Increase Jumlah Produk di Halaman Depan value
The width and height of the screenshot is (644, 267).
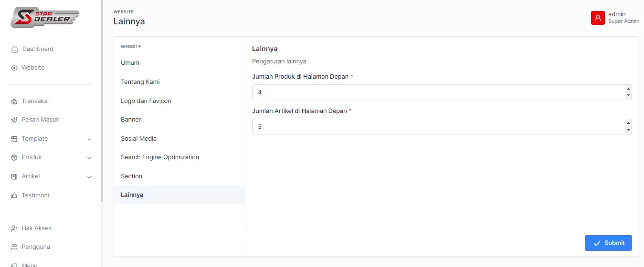coord(628,89)
